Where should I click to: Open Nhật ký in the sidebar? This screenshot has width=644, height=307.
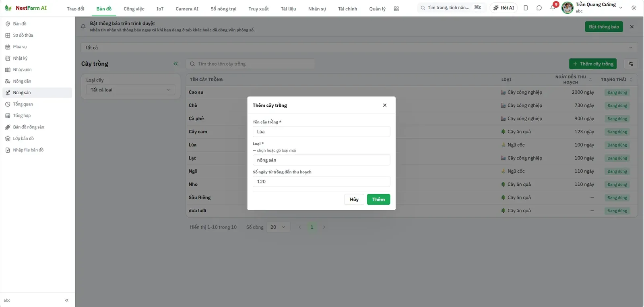[x=37, y=58]
